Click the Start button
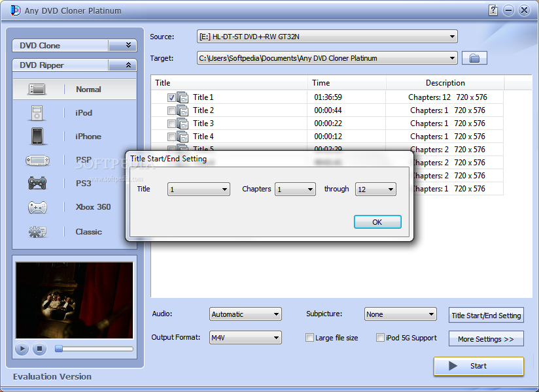 coord(479,366)
